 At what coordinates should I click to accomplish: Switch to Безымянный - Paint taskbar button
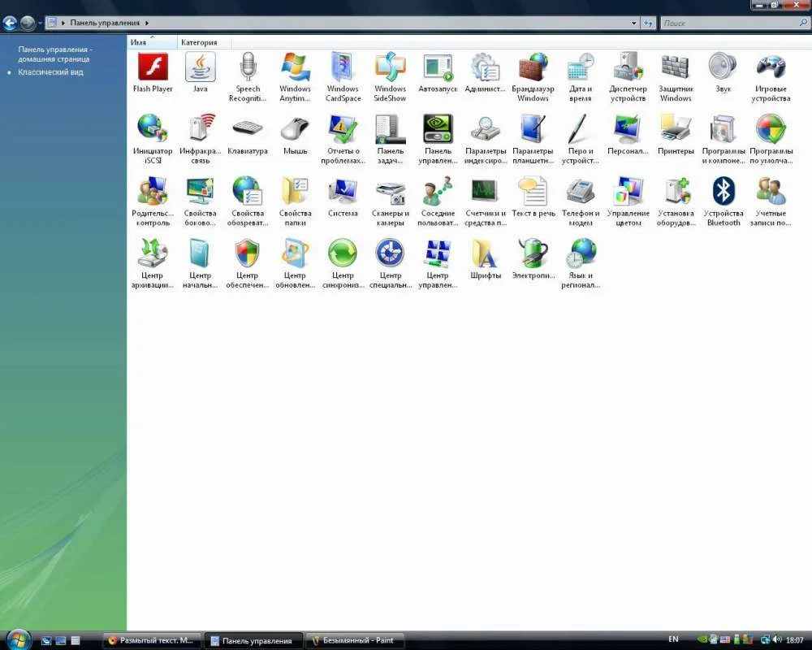354,641
